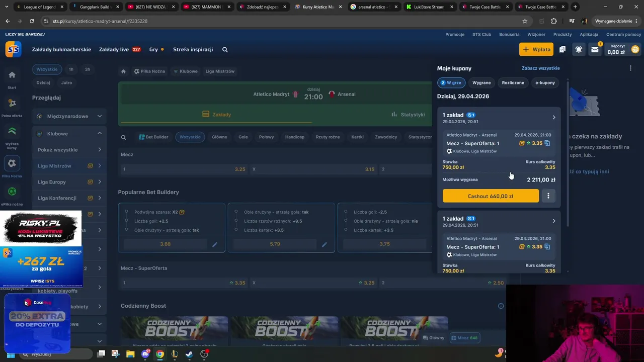The image size is (644, 362).
Task: Select the Gole market filter
Action: (x=243, y=137)
